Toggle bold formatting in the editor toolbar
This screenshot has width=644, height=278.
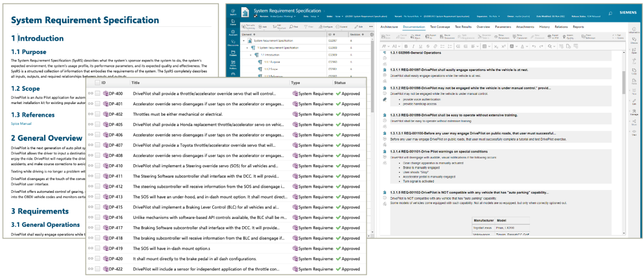[x=406, y=46]
